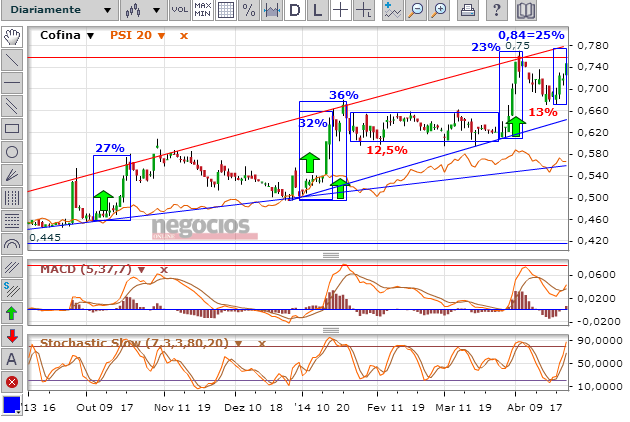Enable the crosshair cursor
This screenshot has height=422, width=630.
[x=340, y=10]
